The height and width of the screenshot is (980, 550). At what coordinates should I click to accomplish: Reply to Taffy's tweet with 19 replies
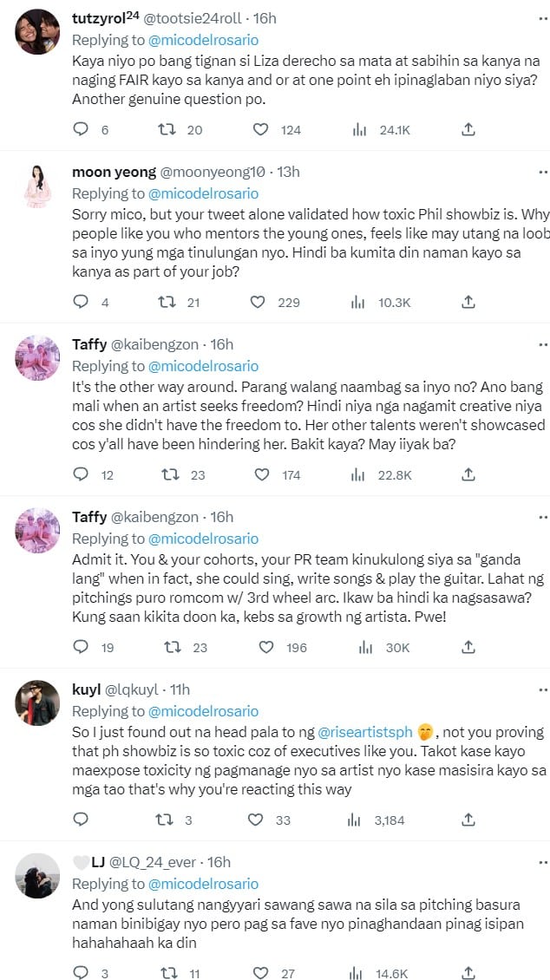[81, 646]
